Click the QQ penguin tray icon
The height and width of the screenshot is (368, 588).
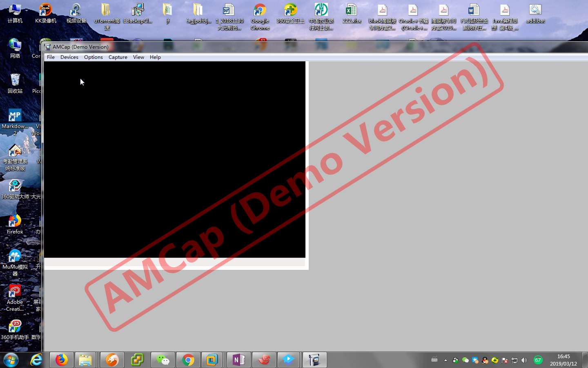(x=485, y=360)
